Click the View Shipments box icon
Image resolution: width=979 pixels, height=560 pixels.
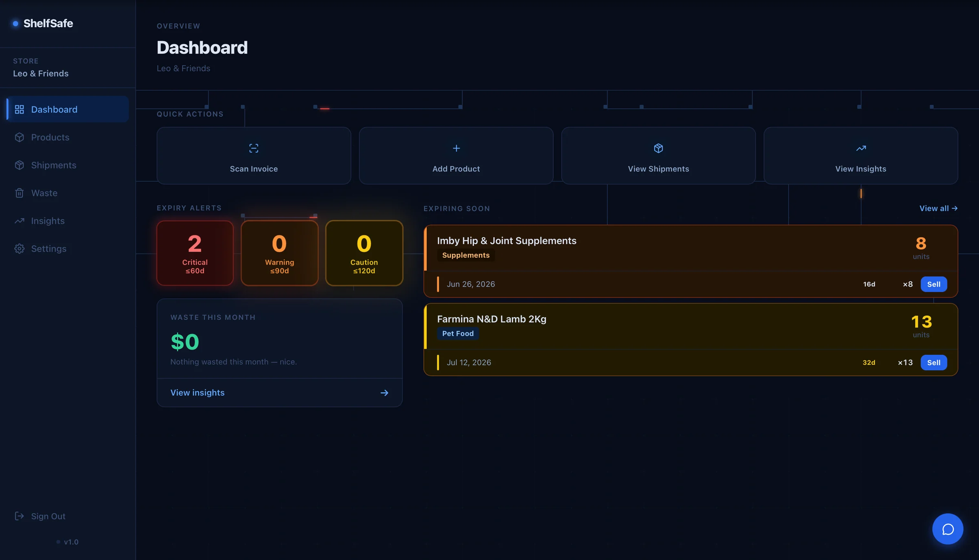click(658, 148)
